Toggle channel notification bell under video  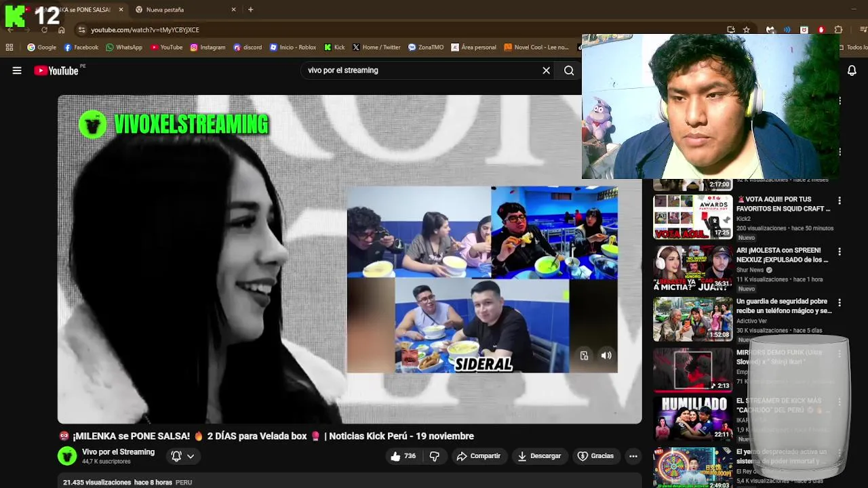click(x=176, y=456)
